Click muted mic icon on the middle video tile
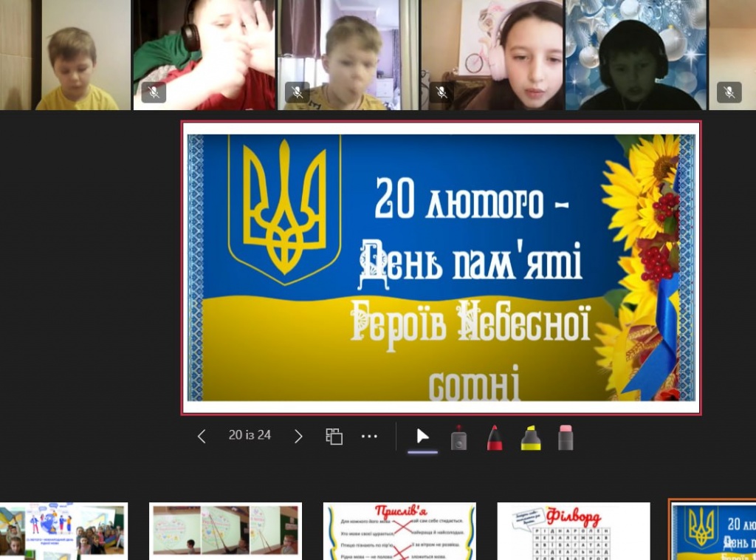 297,92
